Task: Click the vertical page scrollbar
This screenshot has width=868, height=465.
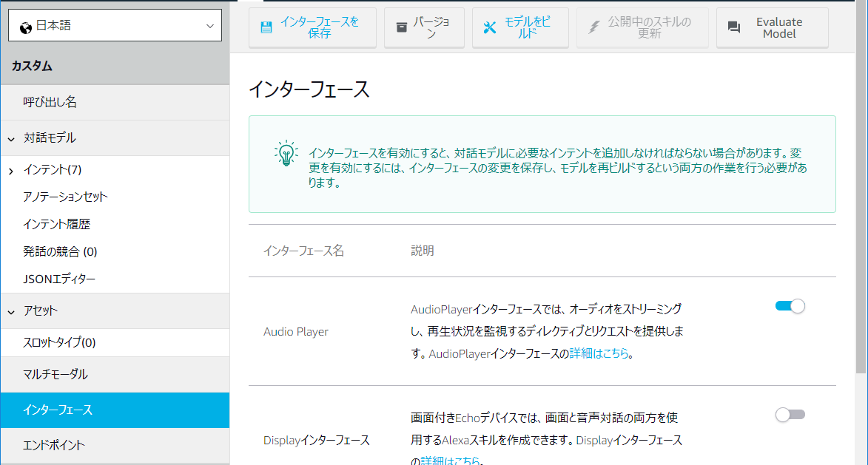Action: [x=861, y=188]
